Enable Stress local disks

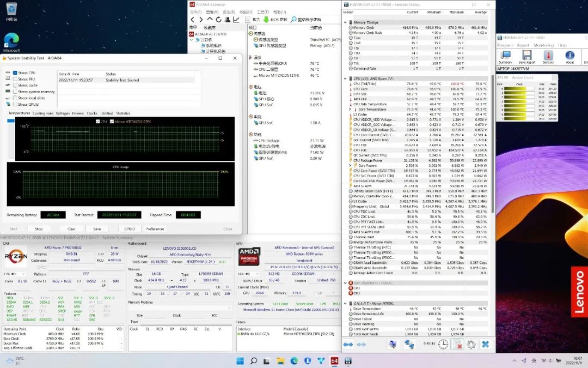click(15, 98)
